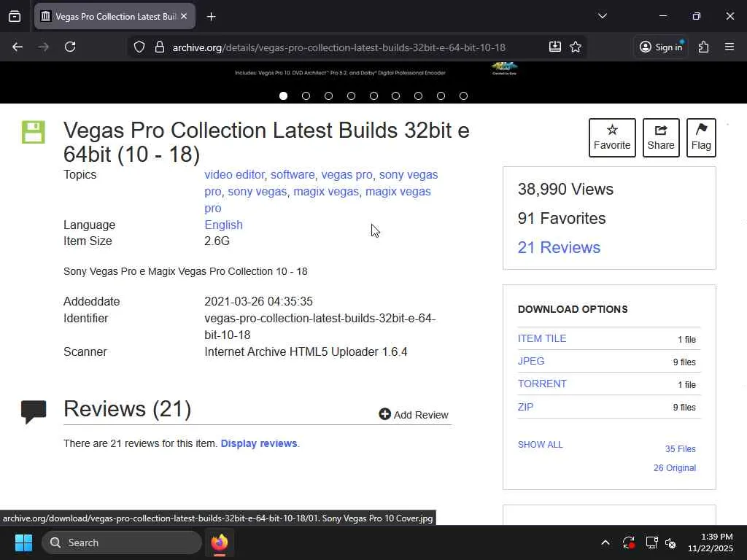Click the 91 Favorites text
747x560 pixels.
pos(562,218)
